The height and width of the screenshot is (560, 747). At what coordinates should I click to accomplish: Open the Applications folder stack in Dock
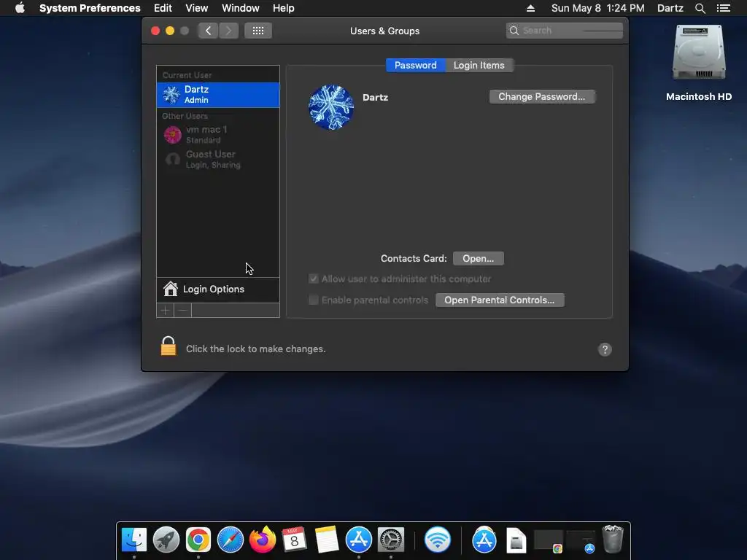484,540
